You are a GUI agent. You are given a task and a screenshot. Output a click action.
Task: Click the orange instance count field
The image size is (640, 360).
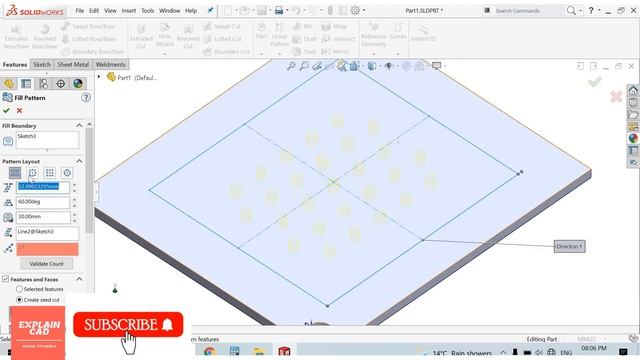[47, 249]
